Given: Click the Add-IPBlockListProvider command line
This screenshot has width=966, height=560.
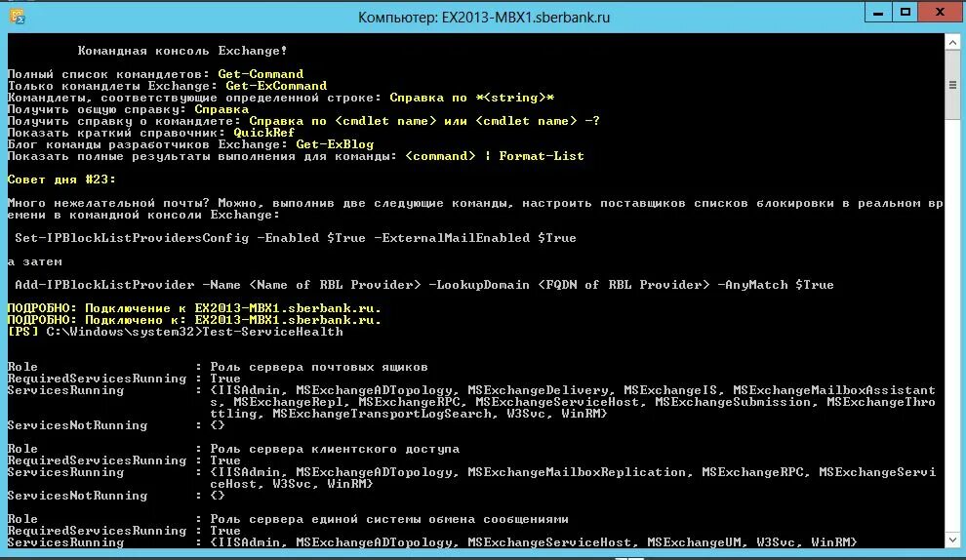Looking at the screenshot, I should pos(424,285).
